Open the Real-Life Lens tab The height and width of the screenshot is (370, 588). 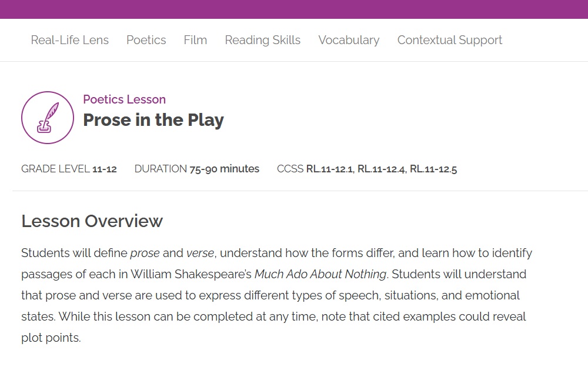point(69,40)
